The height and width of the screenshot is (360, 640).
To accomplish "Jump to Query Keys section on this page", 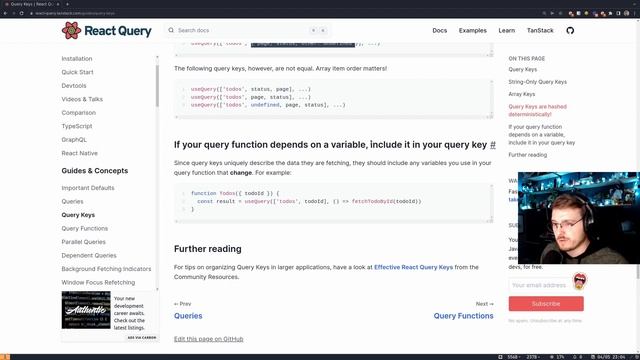I will pyautogui.click(x=522, y=69).
